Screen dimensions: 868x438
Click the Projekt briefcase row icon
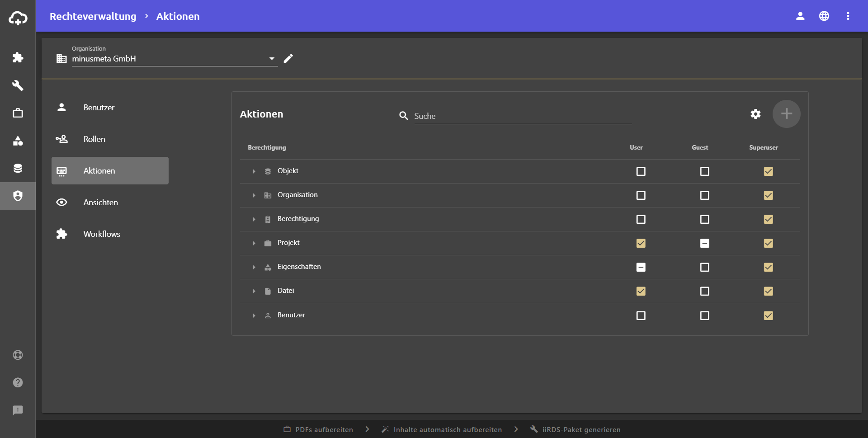(x=268, y=243)
